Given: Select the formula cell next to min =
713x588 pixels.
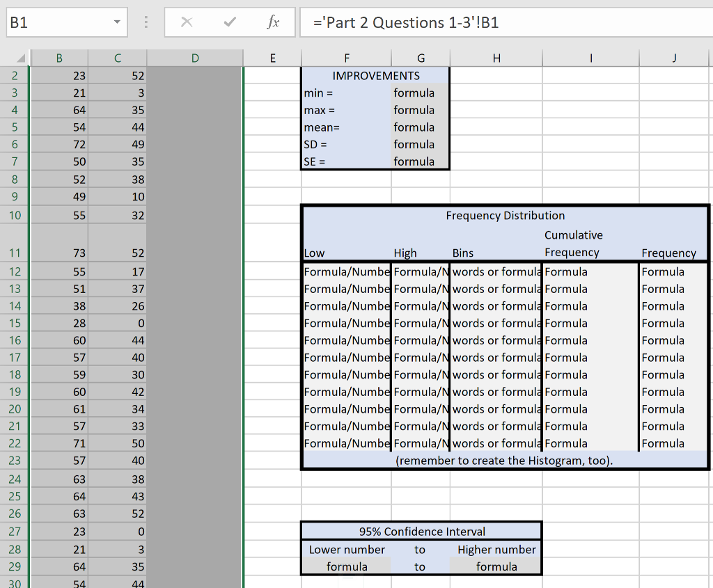Looking at the screenshot, I should (x=421, y=93).
